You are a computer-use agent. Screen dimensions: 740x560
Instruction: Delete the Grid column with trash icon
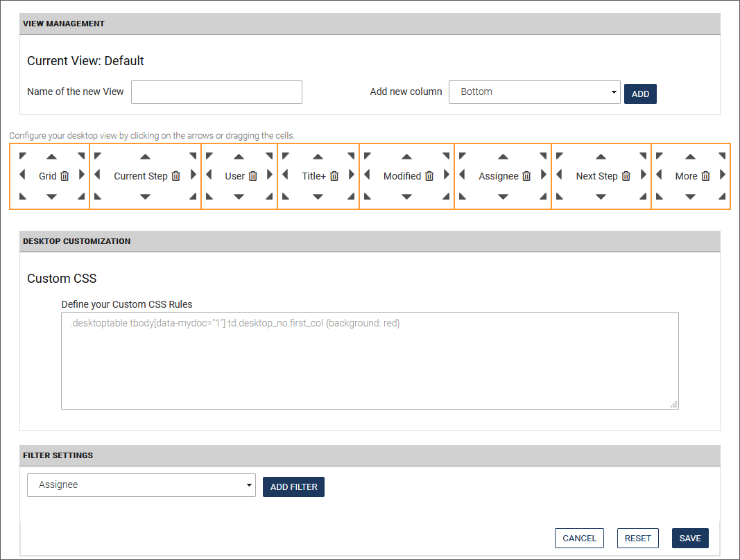tap(64, 176)
